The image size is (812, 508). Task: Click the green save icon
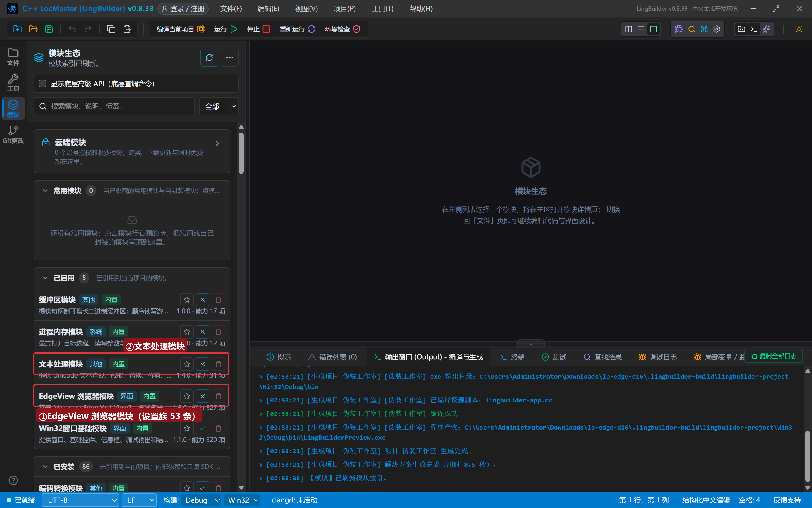pyautogui.click(x=49, y=29)
